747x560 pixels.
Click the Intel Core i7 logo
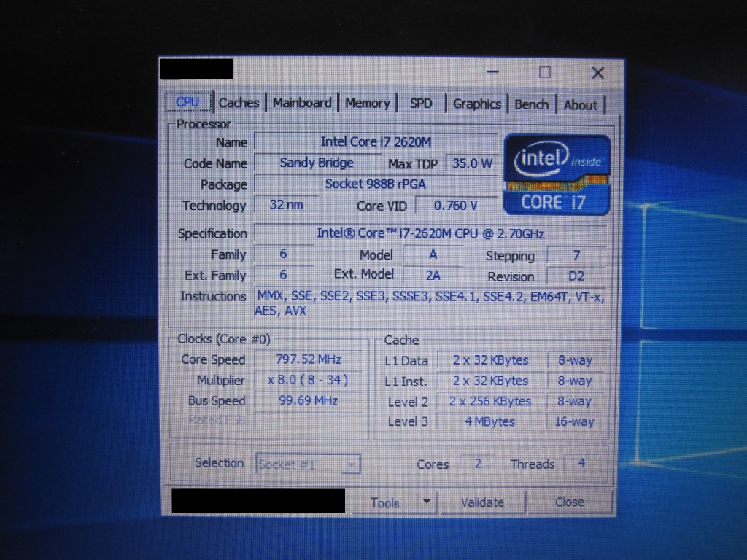[557, 175]
